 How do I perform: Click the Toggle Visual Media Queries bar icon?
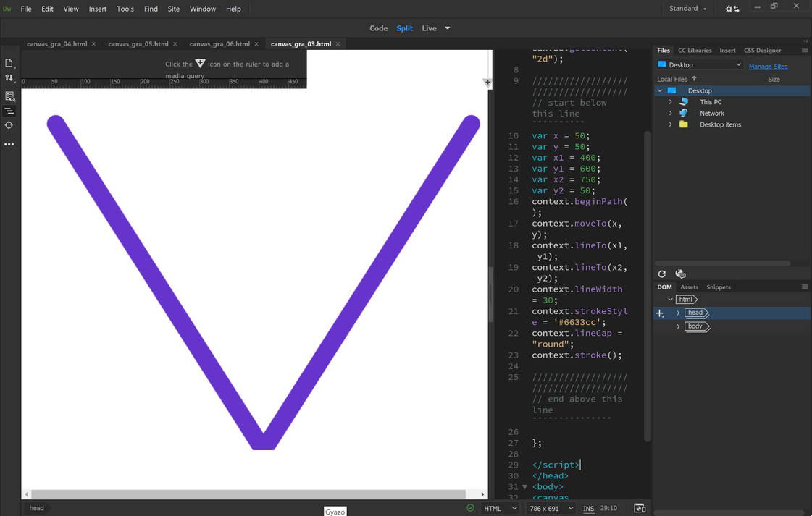pyautogui.click(x=9, y=111)
